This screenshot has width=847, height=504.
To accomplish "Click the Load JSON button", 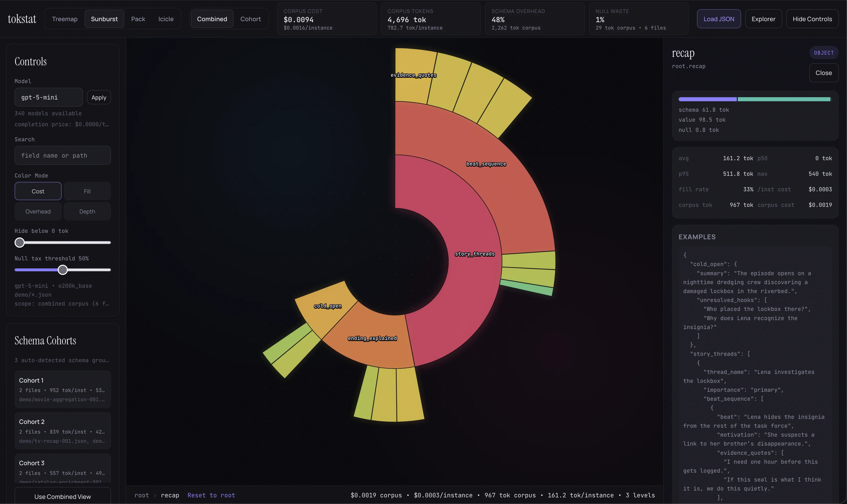I will (x=719, y=19).
